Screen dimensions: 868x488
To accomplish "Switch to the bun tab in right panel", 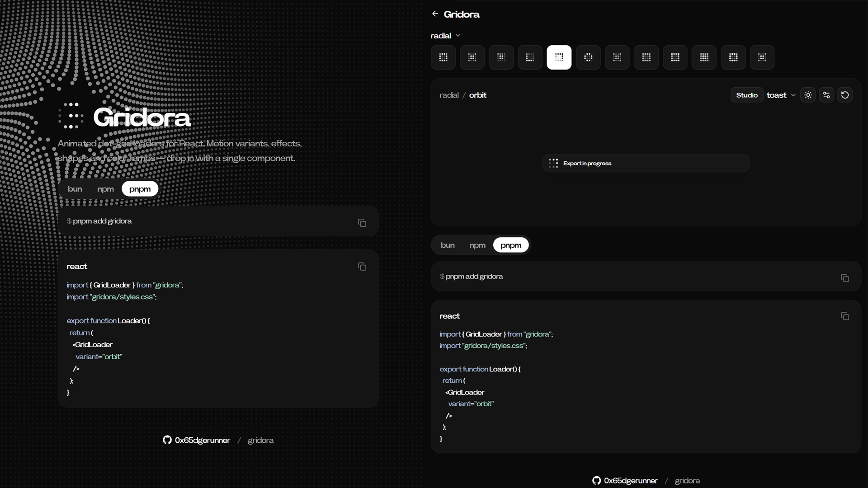I will pyautogui.click(x=448, y=245).
